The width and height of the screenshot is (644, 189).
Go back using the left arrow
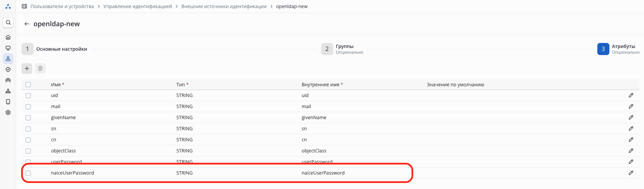pyautogui.click(x=27, y=24)
